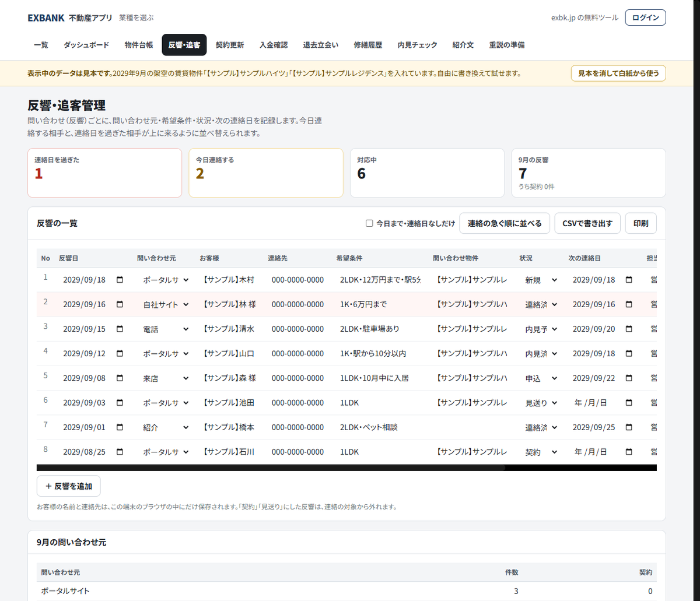Viewport: 700px width, 601px height.
Task: Click 希望条件 field 2LDK・ペット相談
Action: pos(381,427)
